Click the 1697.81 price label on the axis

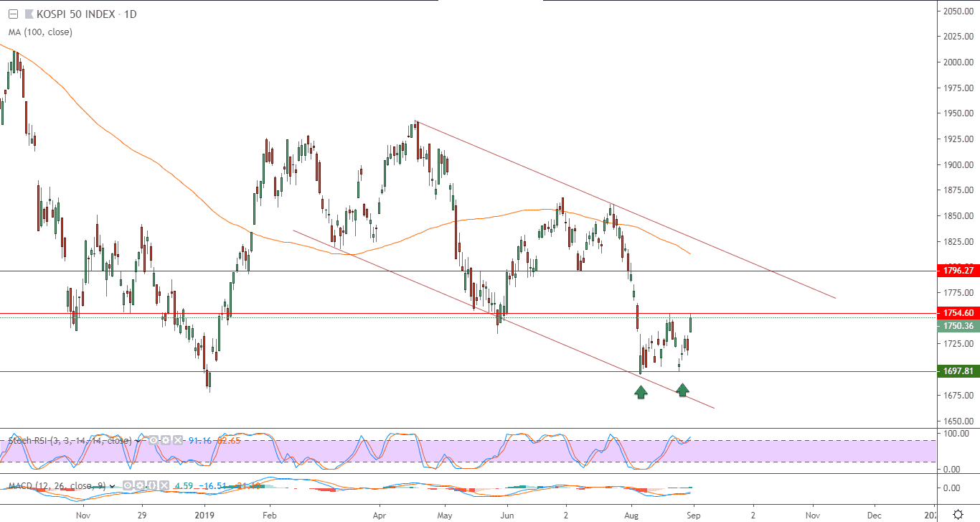coord(958,371)
